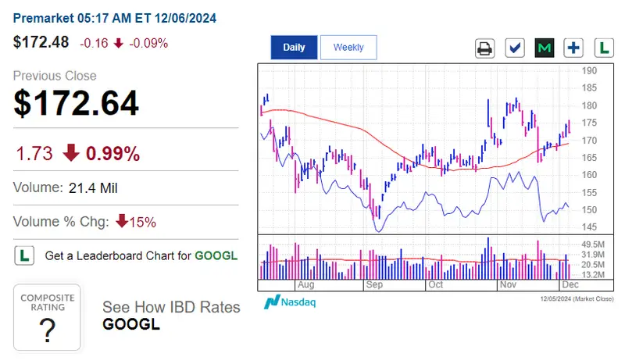Click the Composite Rating question mark box
This screenshot has width=625, height=364.
48,317
